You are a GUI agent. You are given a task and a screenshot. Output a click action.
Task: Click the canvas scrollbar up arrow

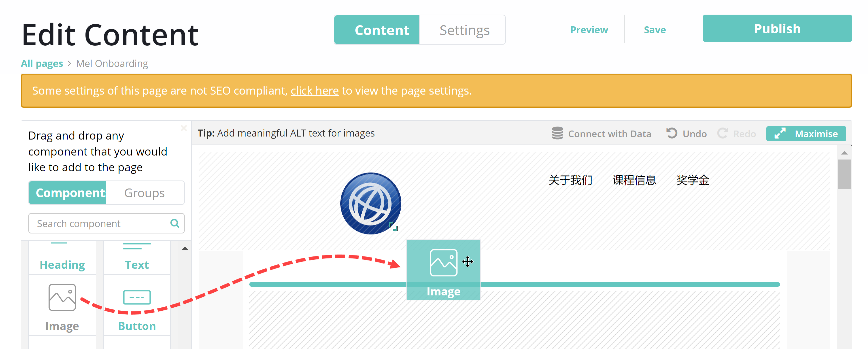point(844,153)
